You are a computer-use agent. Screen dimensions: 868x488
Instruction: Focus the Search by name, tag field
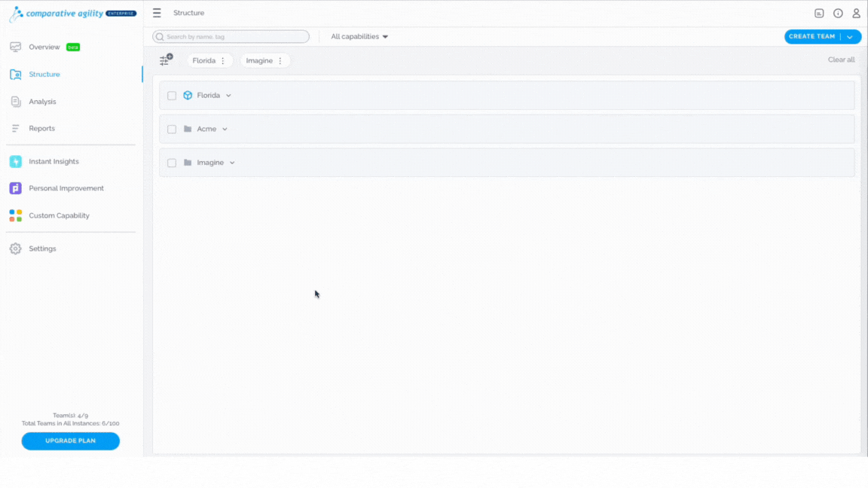click(x=231, y=36)
